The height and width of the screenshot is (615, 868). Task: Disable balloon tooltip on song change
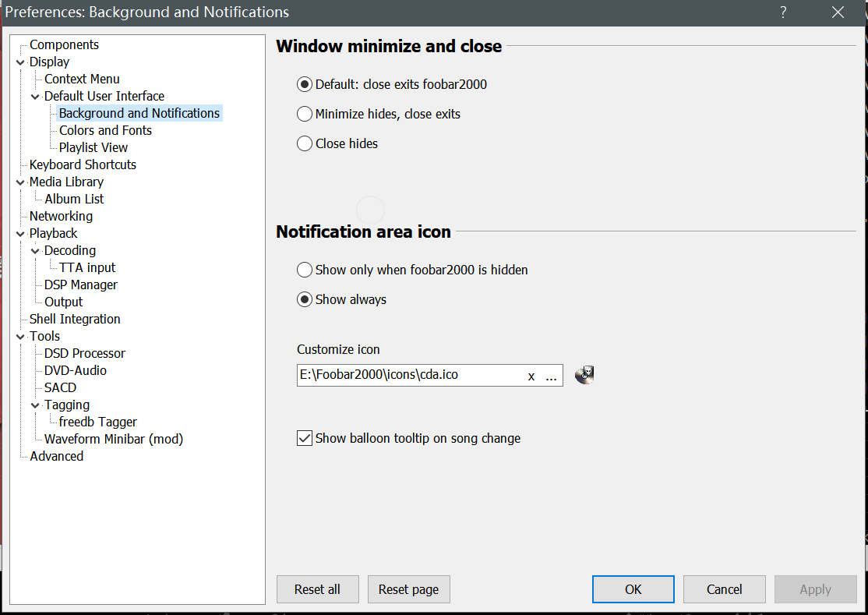305,438
